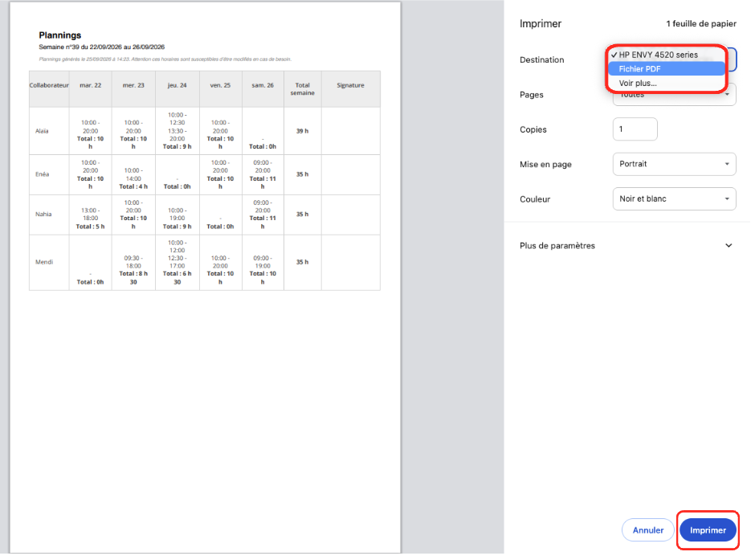Click Alaia's weekly total '39 h'

pyautogui.click(x=304, y=132)
